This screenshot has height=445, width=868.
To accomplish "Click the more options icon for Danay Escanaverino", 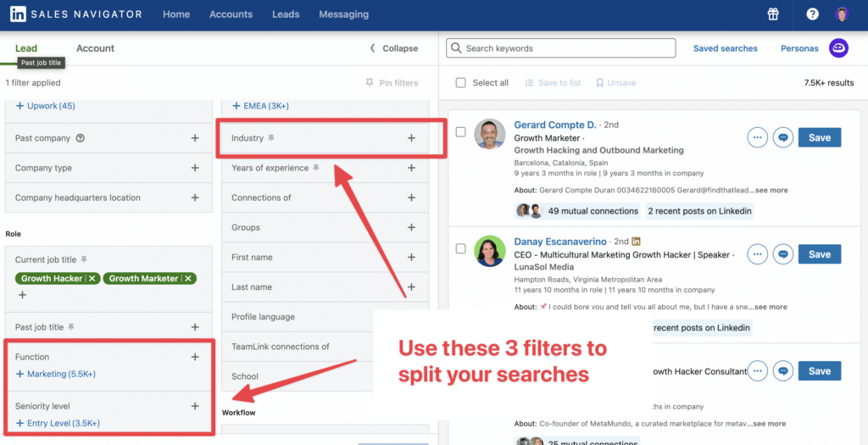I will [757, 254].
